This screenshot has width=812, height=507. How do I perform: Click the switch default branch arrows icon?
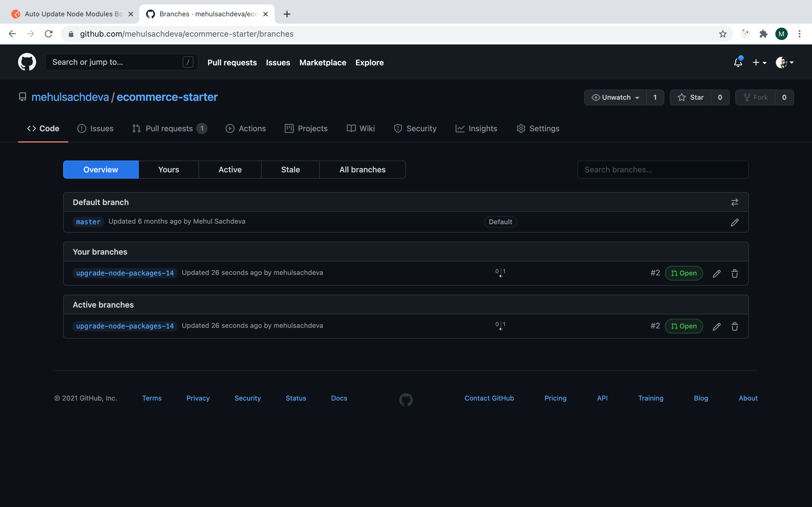734,202
